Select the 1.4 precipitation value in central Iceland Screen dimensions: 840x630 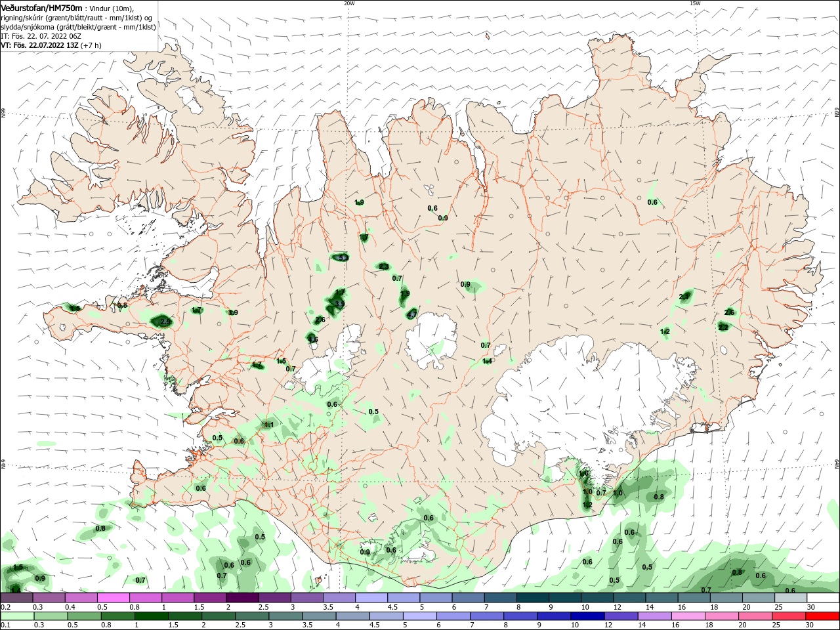click(487, 361)
